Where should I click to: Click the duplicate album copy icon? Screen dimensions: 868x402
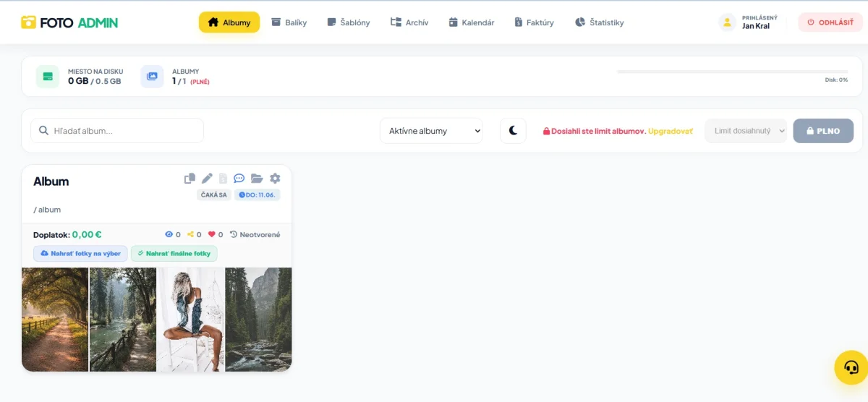(190, 179)
